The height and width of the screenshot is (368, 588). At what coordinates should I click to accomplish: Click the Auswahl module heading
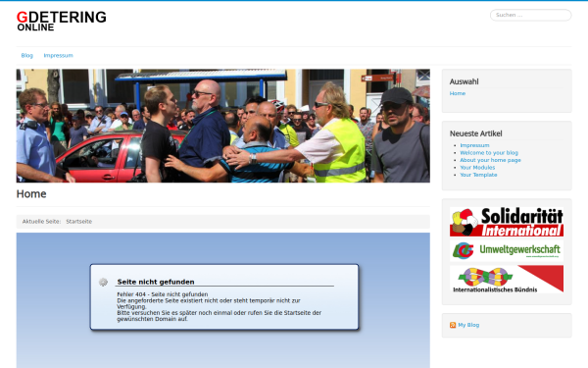464,81
